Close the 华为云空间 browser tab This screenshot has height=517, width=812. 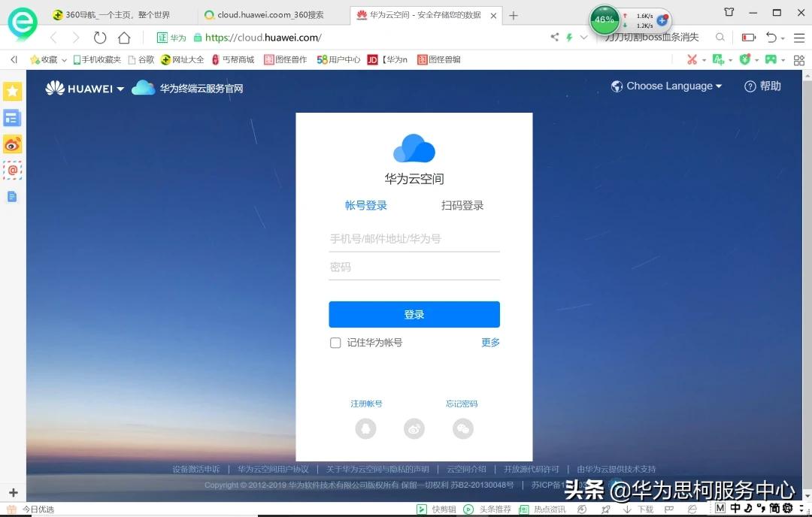[493, 16]
